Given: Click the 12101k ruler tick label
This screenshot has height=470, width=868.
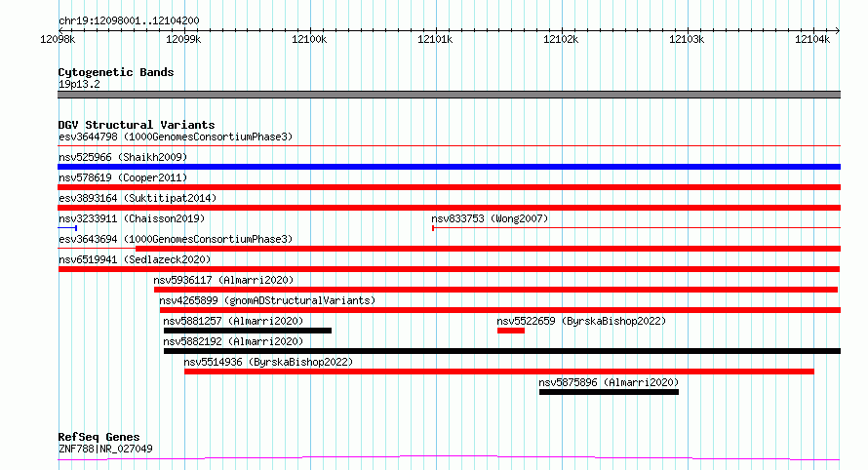Looking at the screenshot, I should (435, 39).
